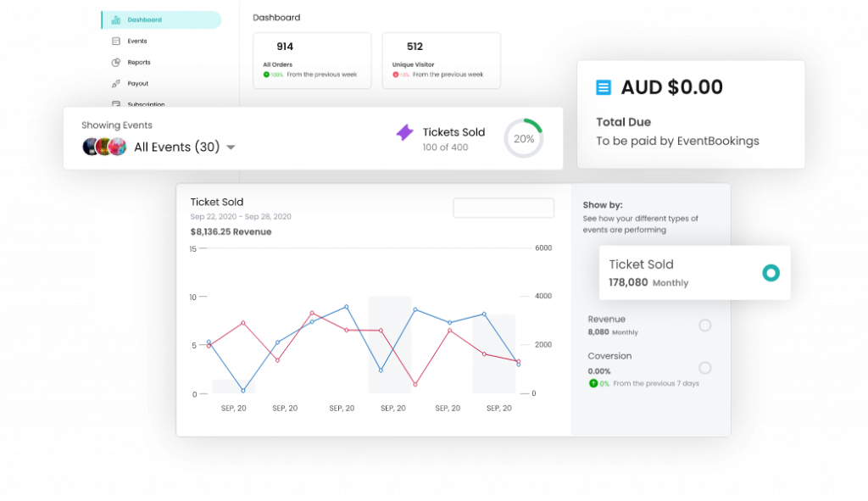Image resolution: width=868 pixels, height=501 pixels.
Task: Select the Subscription card icon
Action: point(116,103)
